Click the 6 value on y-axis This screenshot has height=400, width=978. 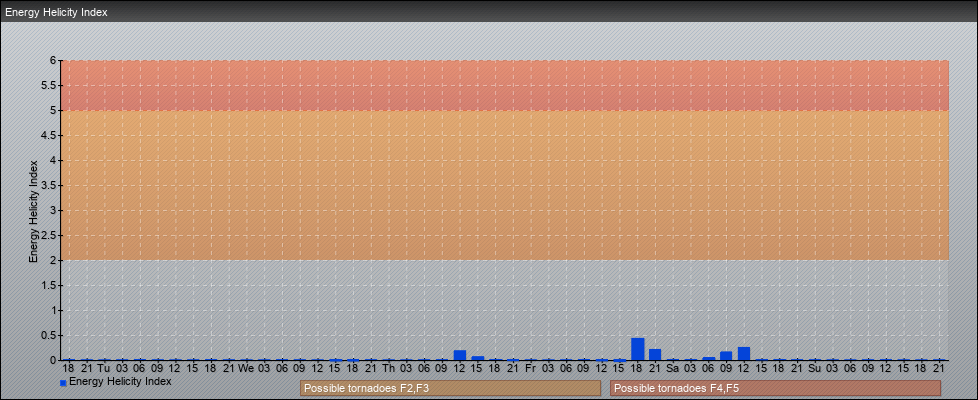[54, 61]
